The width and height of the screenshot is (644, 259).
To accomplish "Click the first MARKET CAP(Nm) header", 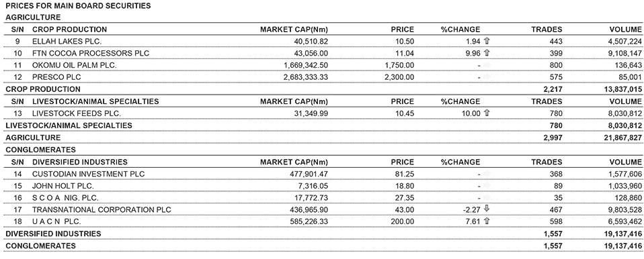I will [x=294, y=30].
